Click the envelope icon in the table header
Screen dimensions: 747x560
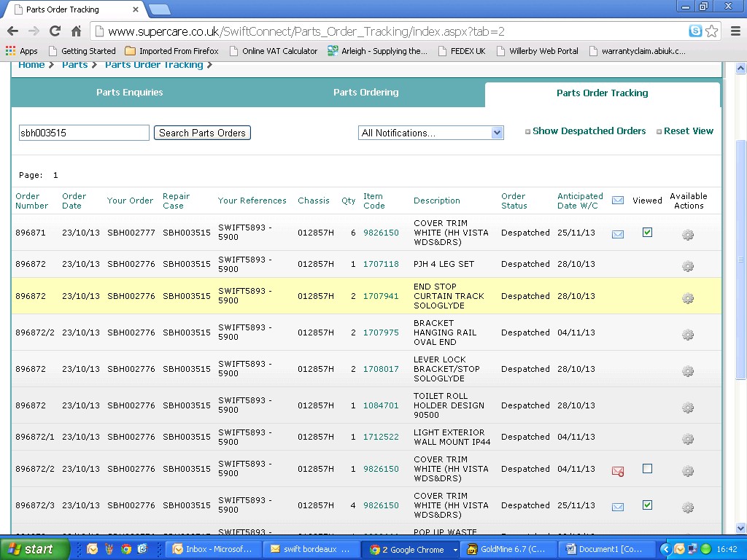[x=617, y=201]
